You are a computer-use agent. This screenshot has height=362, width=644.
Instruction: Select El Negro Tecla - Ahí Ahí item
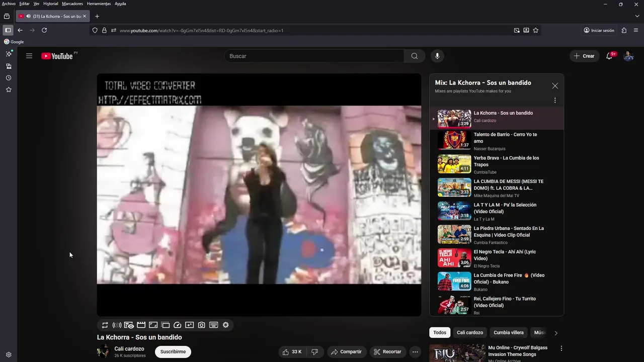click(497, 258)
